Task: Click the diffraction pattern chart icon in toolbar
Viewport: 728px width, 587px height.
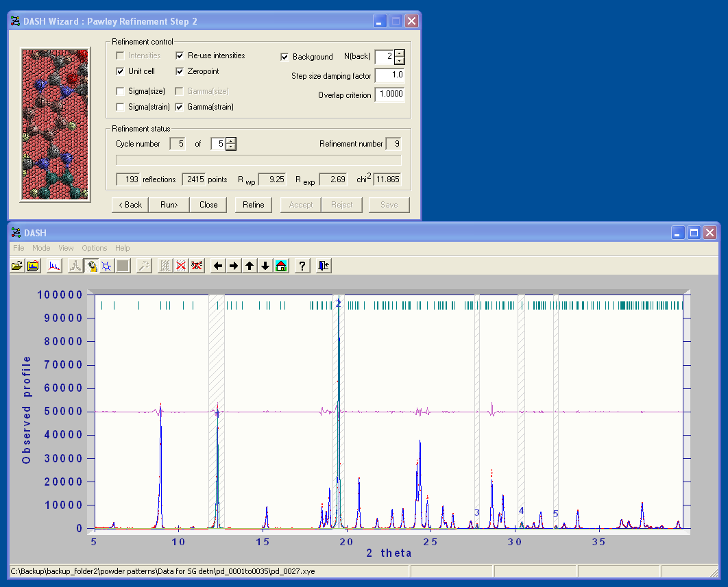Action: pyautogui.click(x=54, y=266)
